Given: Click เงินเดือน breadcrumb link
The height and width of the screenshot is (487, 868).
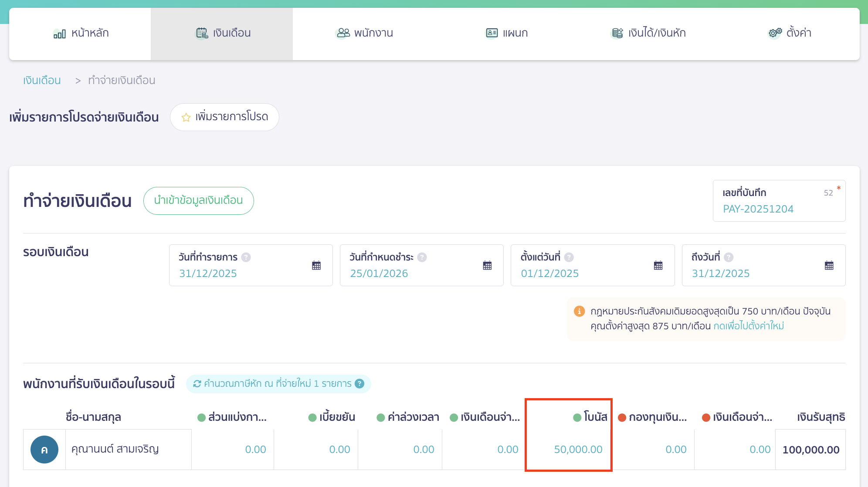Looking at the screenshot, I should (x=42, y=81).
